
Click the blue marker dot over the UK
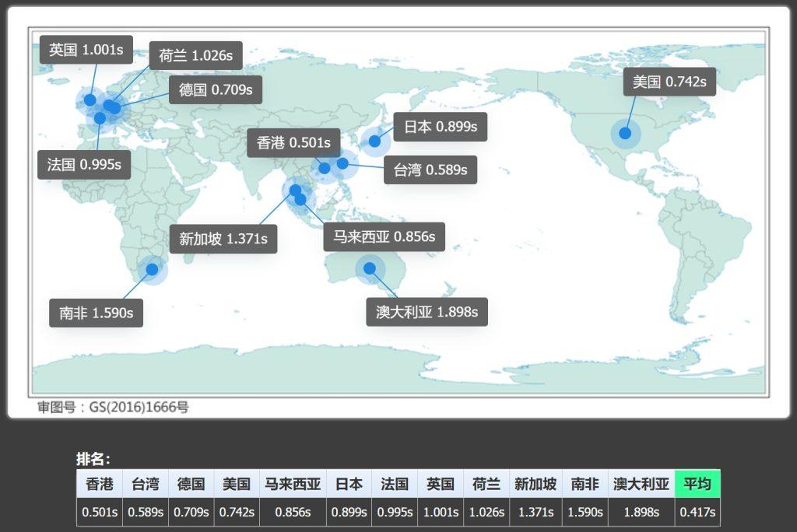(90, 100)
